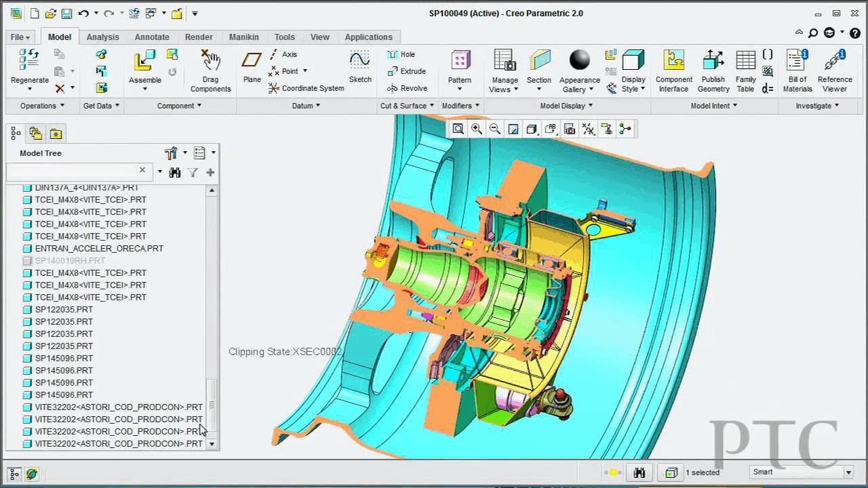Expand the Datum group dropdown
868x488 pixels.
[x=307, y=106]
